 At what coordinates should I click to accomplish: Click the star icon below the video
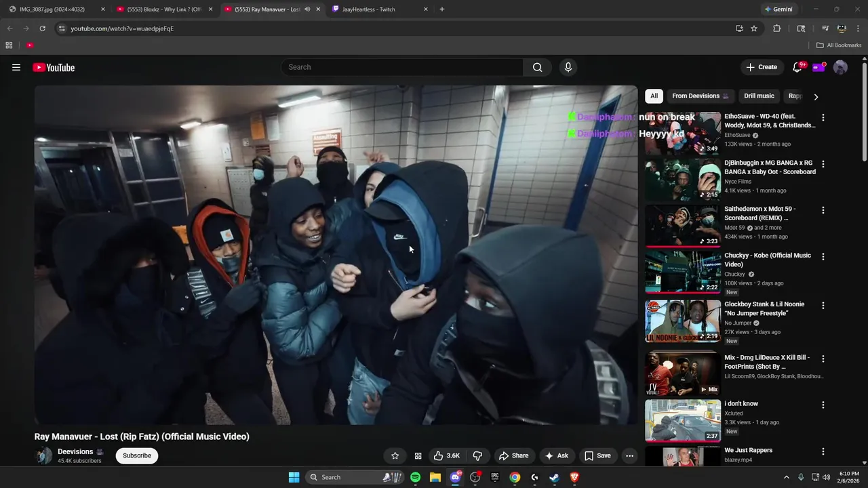pos(395,455)
